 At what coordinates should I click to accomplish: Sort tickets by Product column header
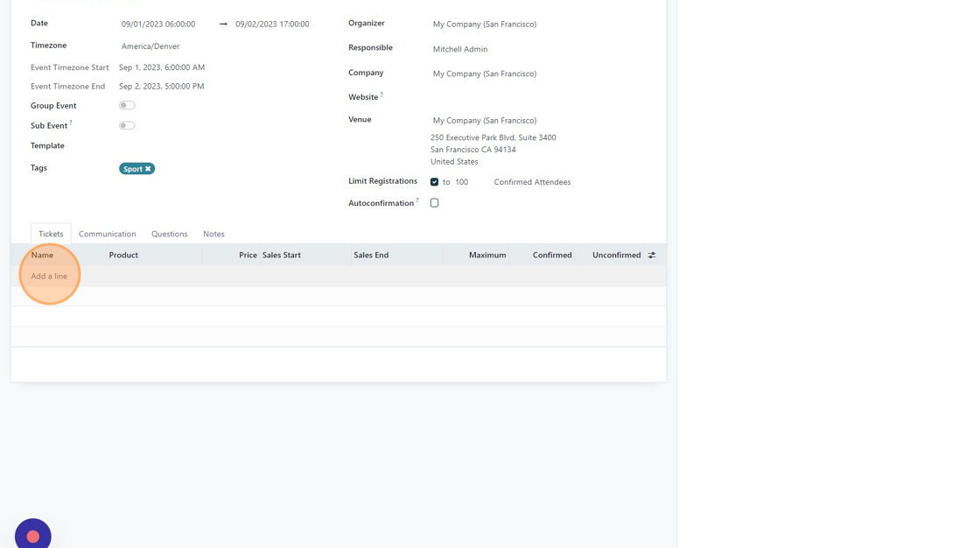[x=123, y=256]
